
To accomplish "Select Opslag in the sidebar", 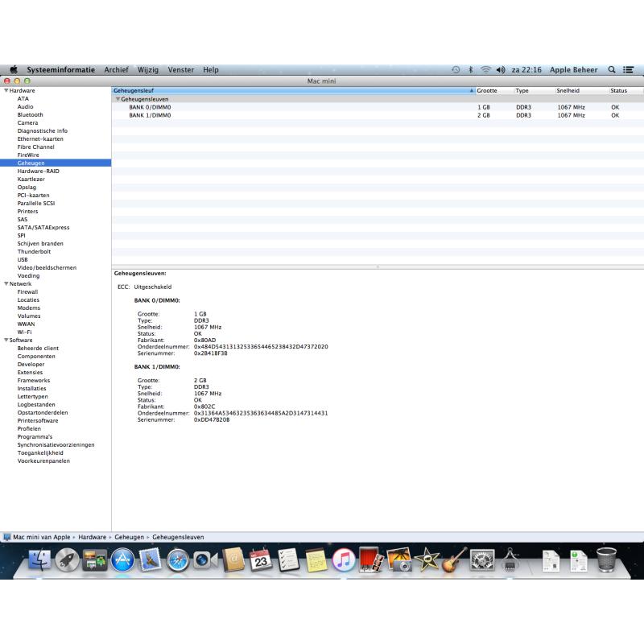I will pos(27,188).
